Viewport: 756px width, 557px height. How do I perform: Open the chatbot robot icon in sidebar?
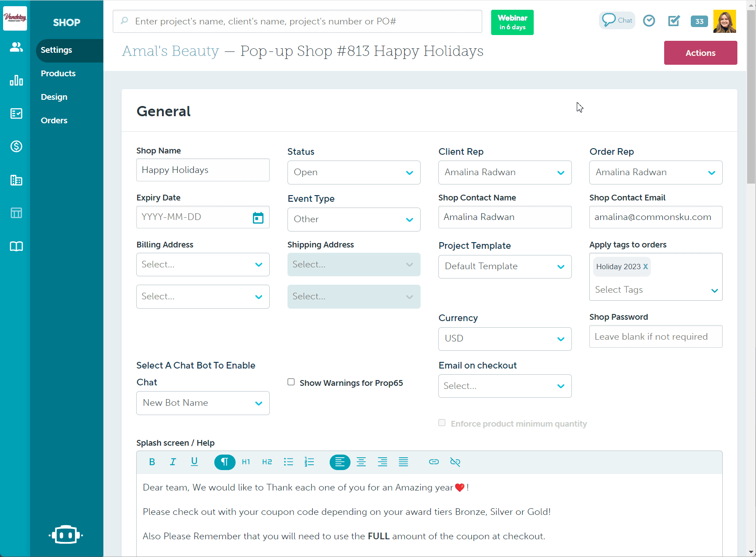point(66,535)
